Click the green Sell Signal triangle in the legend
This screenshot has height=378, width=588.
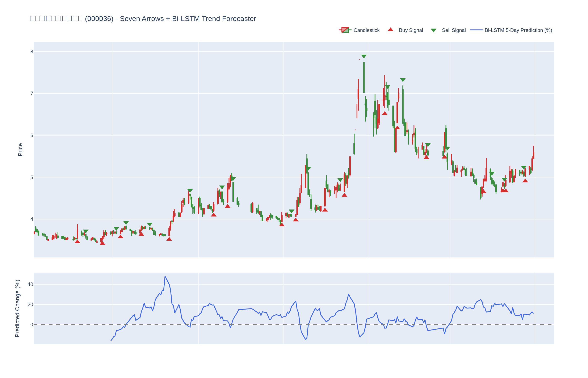tap(434, 30)
